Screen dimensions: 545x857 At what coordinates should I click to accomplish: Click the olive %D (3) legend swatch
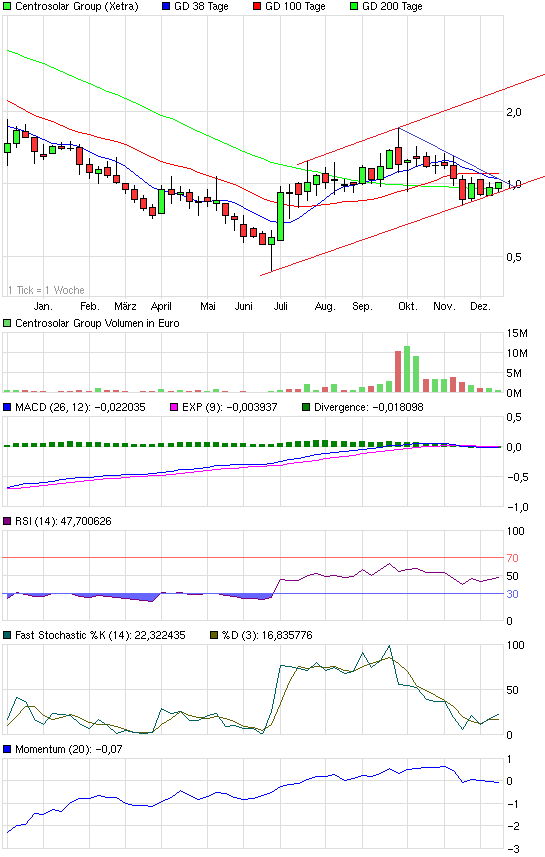point(214,635)
